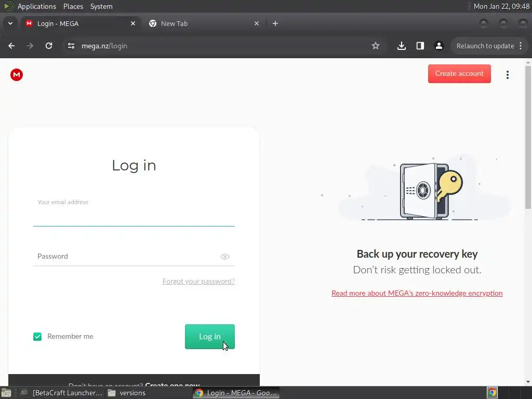Viewport: 532px width, 399px height.
Task: Open Chrome downloads icon
Action: click(402, 46)
